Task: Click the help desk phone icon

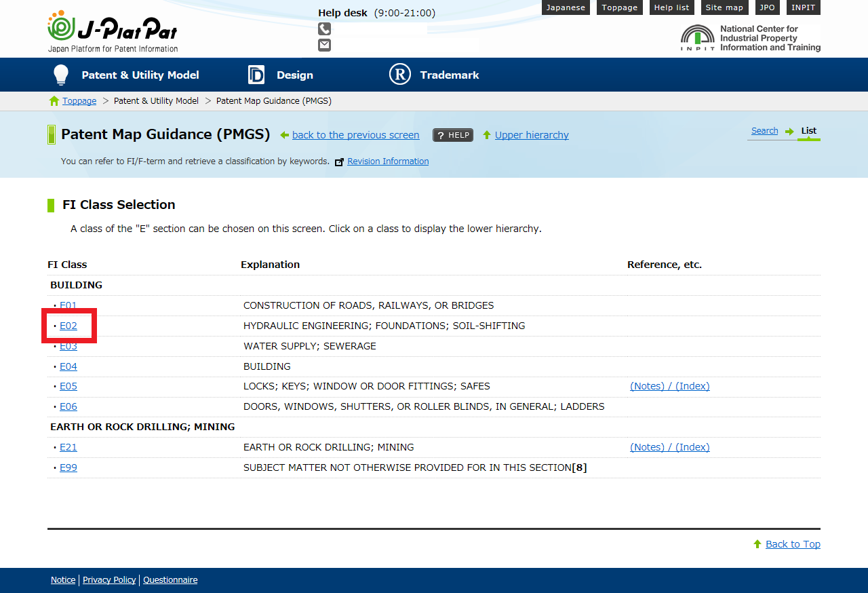Action: click(324, 28)
